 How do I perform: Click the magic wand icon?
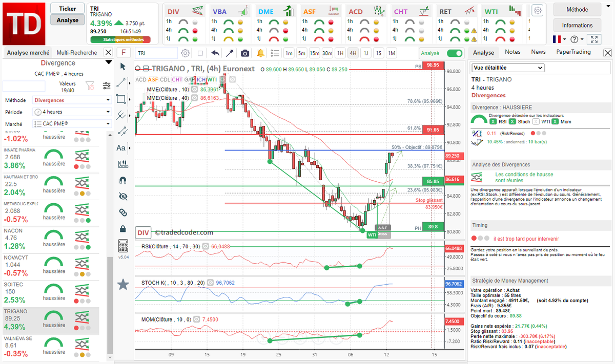230,53
